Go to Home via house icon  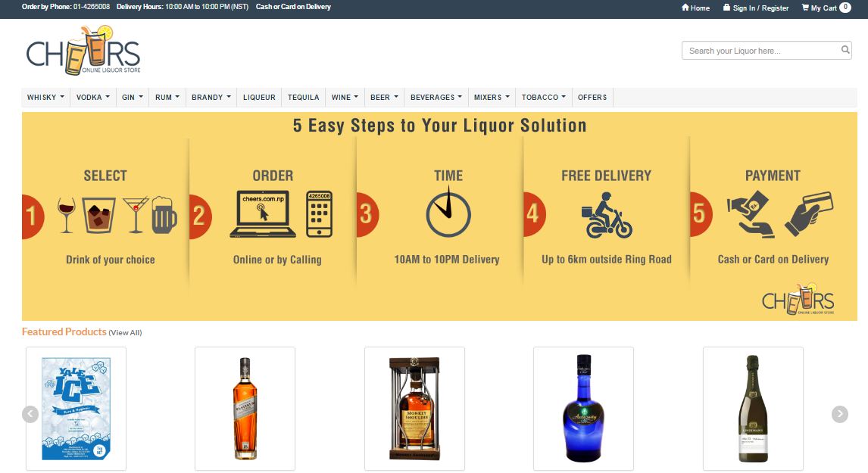tap(685, 8)
